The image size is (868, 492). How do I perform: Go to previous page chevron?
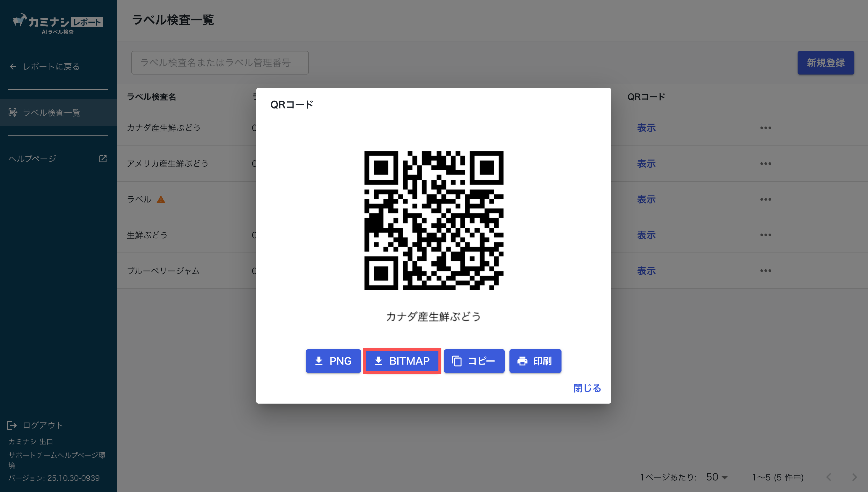828,477
